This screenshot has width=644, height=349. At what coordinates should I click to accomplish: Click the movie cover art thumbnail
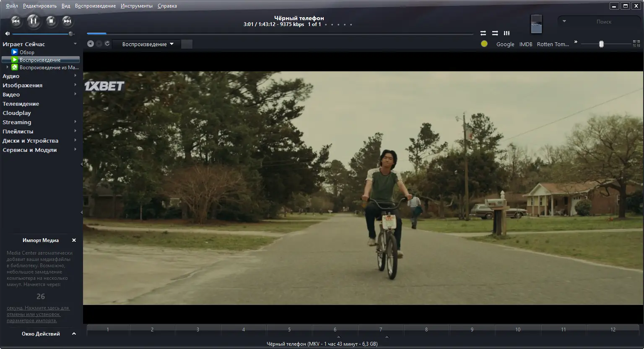click(536, 24)
